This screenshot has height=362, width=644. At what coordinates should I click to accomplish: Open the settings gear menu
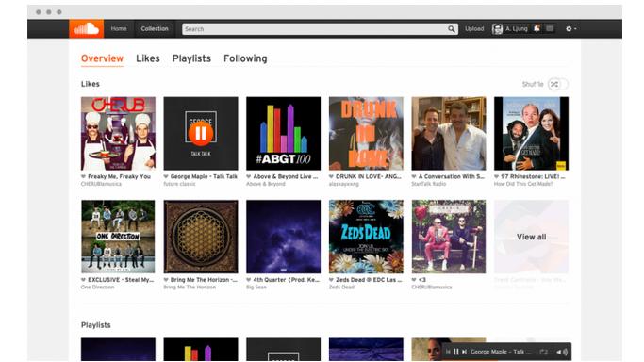[x=570, y=28]
